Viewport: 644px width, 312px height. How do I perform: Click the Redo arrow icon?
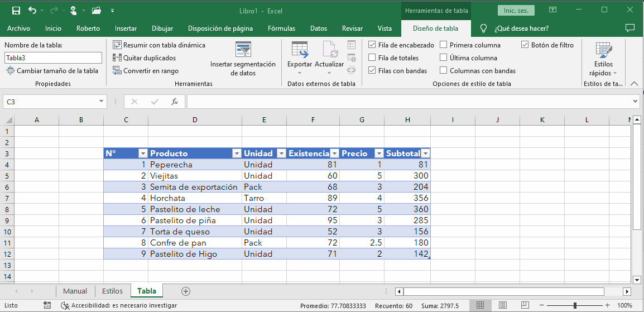[54, 10]
